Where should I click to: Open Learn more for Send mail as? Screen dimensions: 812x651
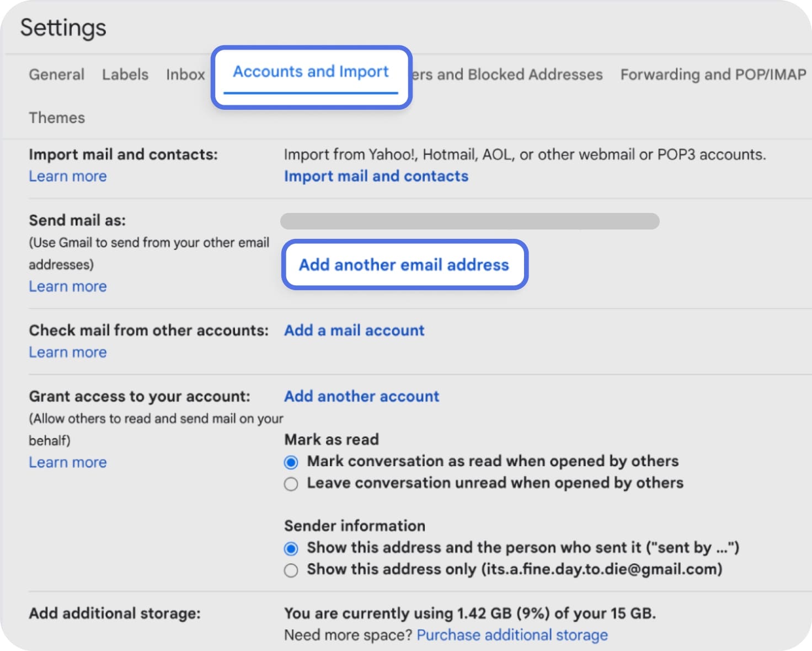pos(67,286)
